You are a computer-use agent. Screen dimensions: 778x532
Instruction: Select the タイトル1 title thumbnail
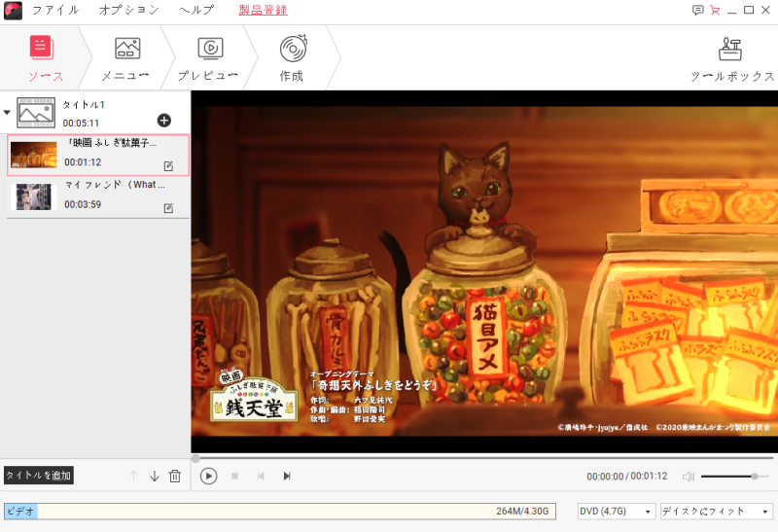click(x=36, y=113)
